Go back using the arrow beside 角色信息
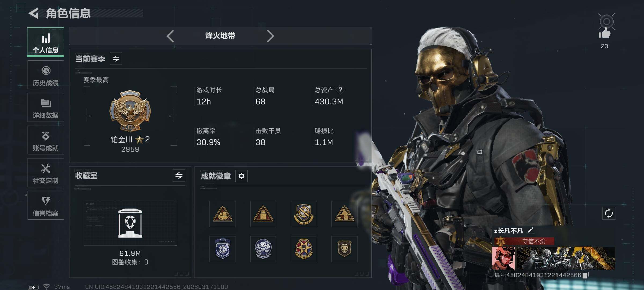Screen dimensions: 644x290 coord(34,13)
